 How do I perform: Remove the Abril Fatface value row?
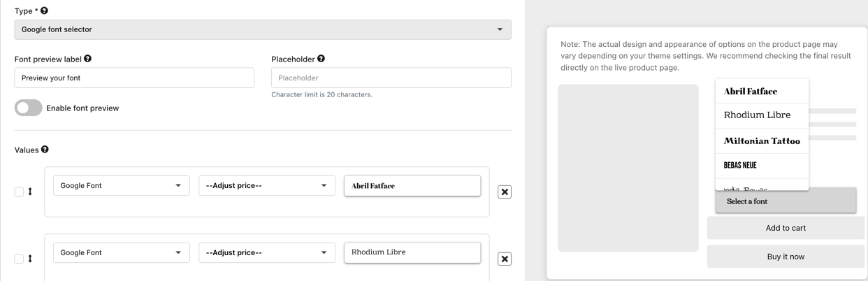point(505,192)
